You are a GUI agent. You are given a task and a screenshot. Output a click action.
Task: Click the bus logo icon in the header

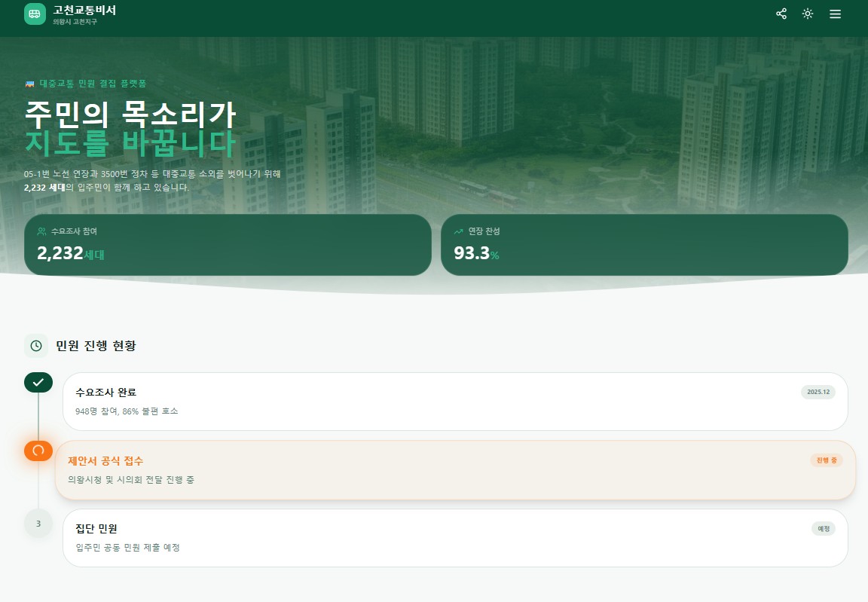click(x=35, y=14)
